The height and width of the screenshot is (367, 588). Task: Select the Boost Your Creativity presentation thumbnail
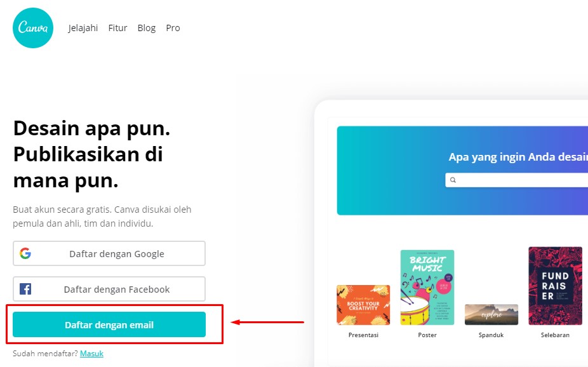363,305
